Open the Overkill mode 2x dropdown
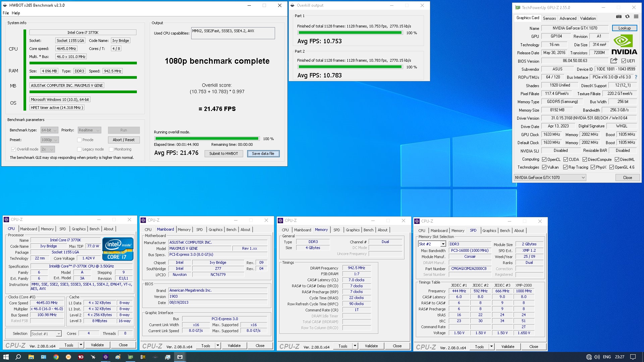The height and width of the screenshot is (362, 644). pos(48,149)
